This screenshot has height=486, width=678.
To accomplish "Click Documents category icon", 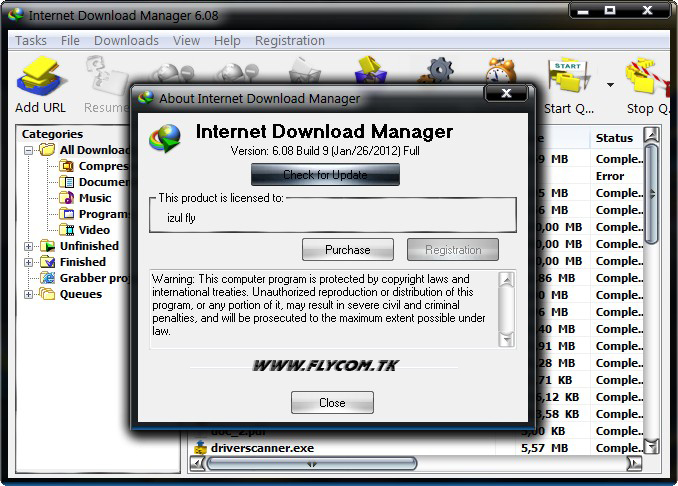I will tap(67, 182).
